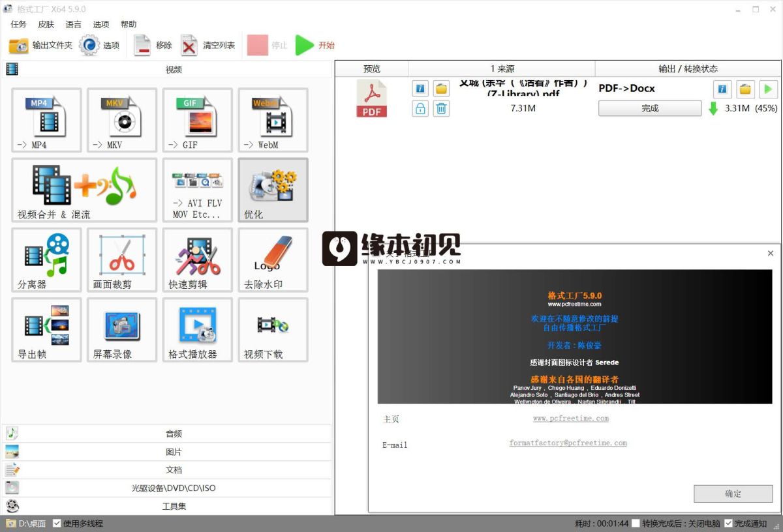Expand the 光驱设备\DVD\CD\ISO category
This screenshot has height=532, width=783.
[x=166, y=488]
